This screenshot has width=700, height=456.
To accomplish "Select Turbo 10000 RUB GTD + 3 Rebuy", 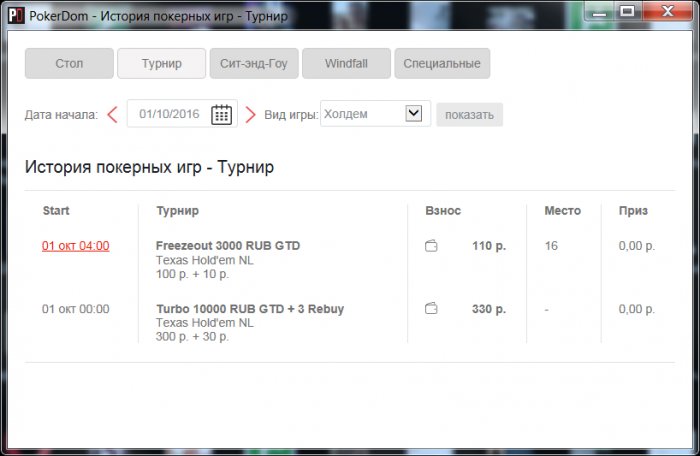I will pos(250,309).
